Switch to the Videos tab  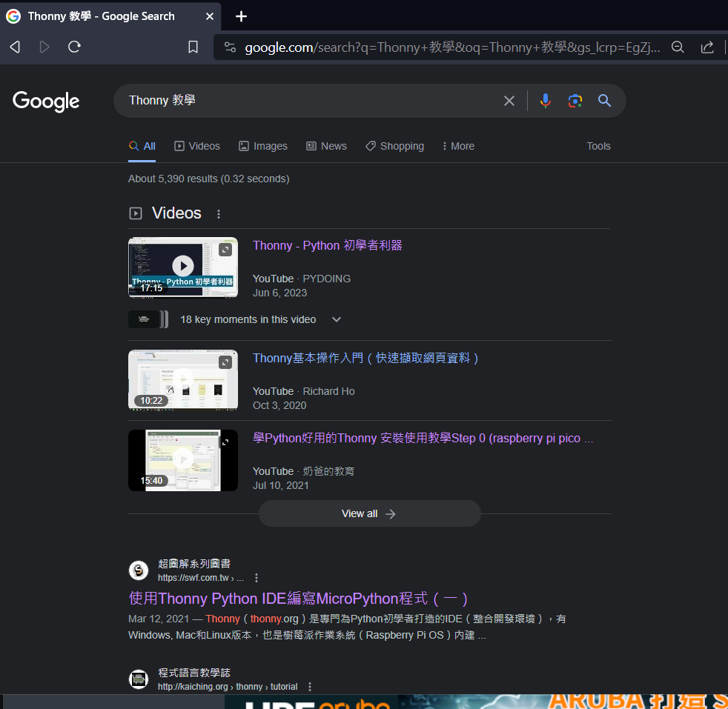point(197,146)
